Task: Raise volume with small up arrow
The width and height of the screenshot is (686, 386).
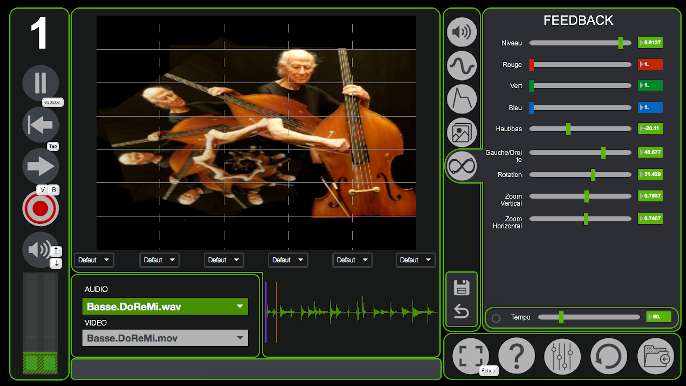Action: [56, 251]
